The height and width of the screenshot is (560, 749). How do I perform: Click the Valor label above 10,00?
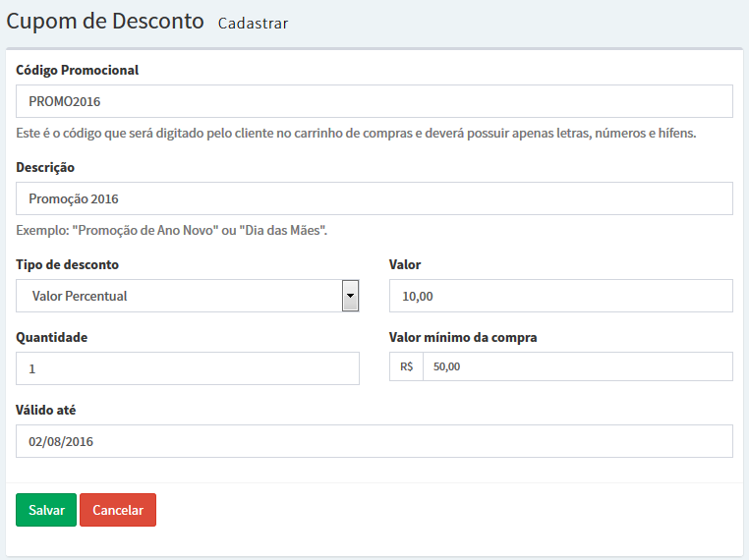405,264
